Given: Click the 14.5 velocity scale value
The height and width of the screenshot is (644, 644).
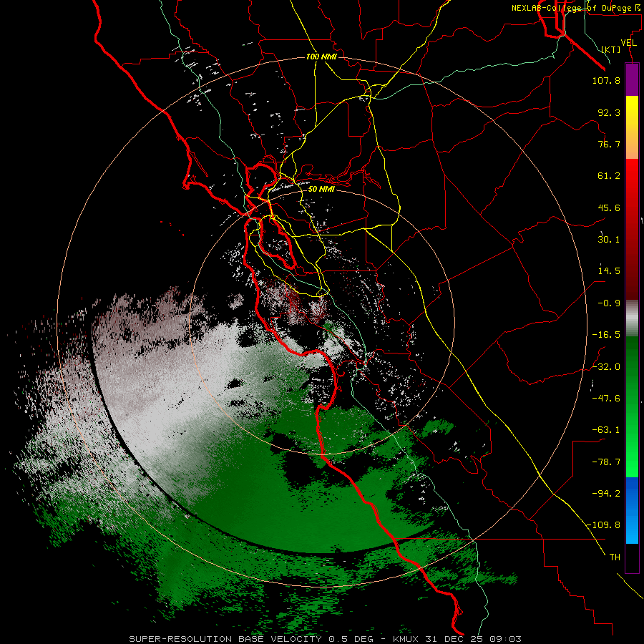Looking at the screenshot, I should [609, 270].
